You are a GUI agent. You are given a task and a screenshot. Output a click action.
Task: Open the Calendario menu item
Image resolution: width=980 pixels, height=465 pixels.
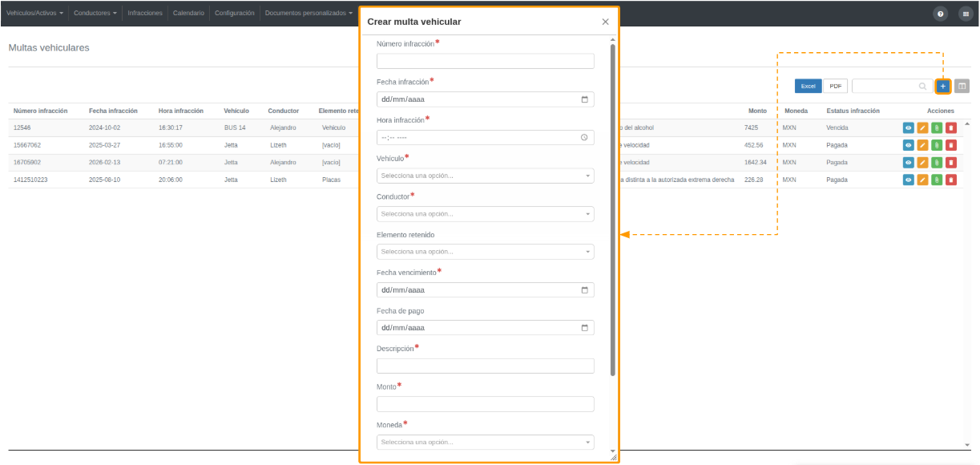click(188, 14)
